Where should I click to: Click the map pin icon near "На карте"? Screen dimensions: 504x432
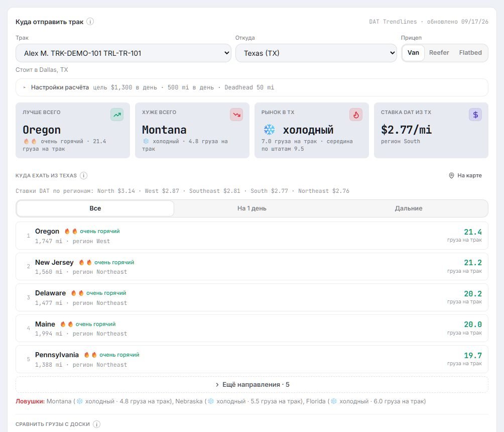point(451,175)
